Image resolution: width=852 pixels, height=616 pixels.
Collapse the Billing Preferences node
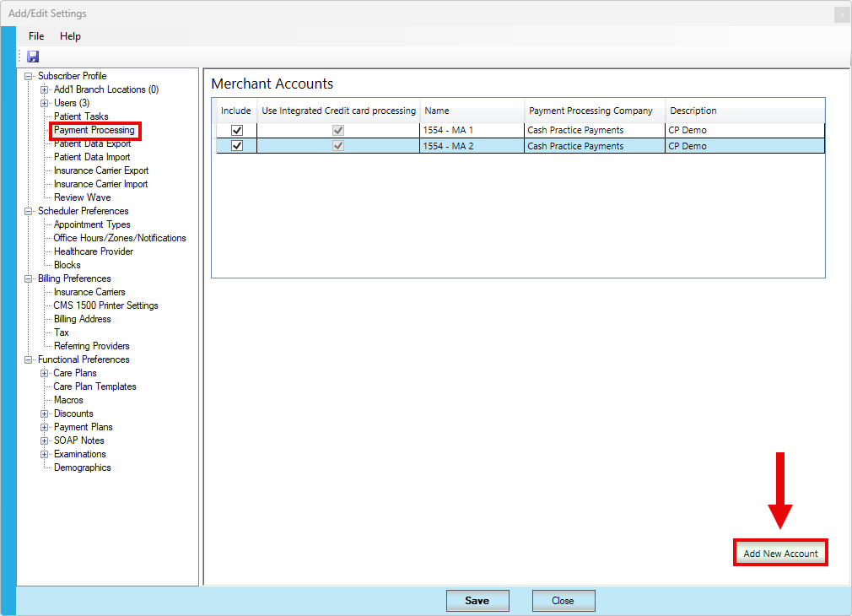(x=28, y=279)
